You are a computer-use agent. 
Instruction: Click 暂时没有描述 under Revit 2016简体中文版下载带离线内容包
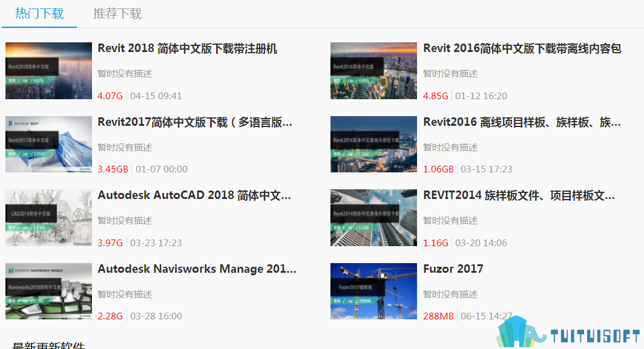pyautogui.click(x=450, y=74)
